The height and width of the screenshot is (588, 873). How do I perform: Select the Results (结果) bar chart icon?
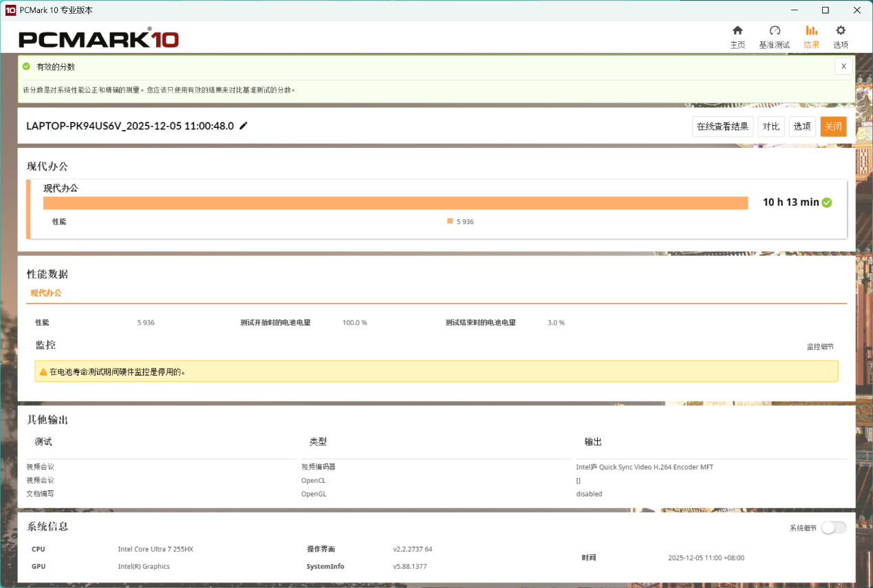811,31
